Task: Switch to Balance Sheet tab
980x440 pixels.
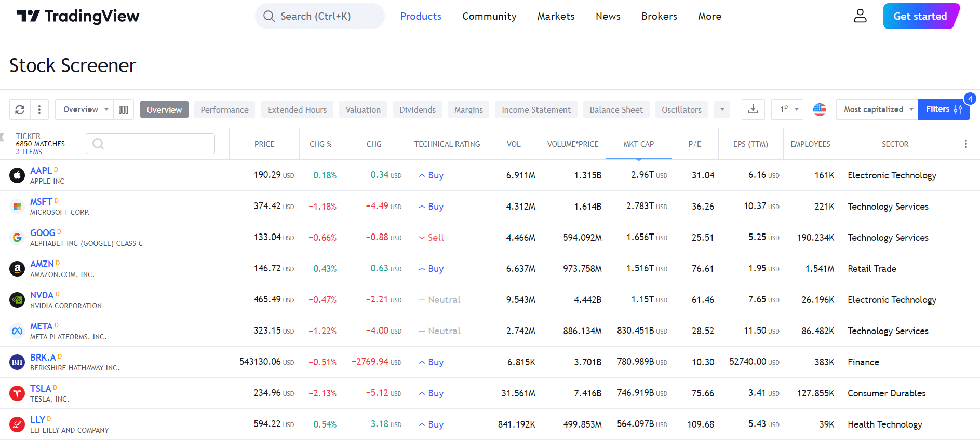Action: [616, 109]
